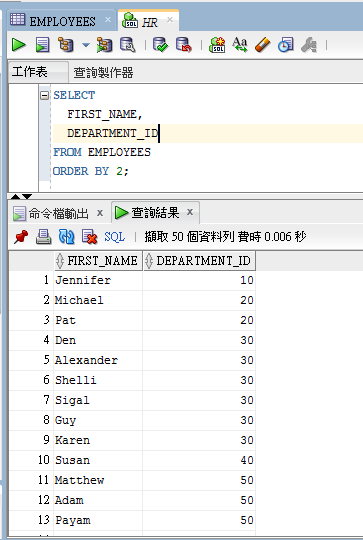Switch to 查詢製作器 tab
Image resolution: width=363 pixels, height=540 pixels.
coord(103,72)
